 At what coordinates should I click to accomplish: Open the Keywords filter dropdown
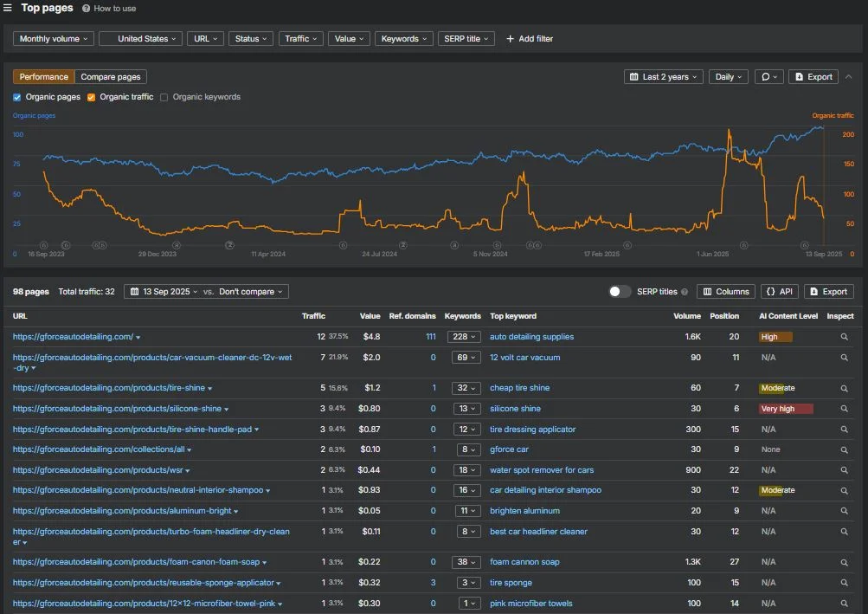[x=404, y=39]
